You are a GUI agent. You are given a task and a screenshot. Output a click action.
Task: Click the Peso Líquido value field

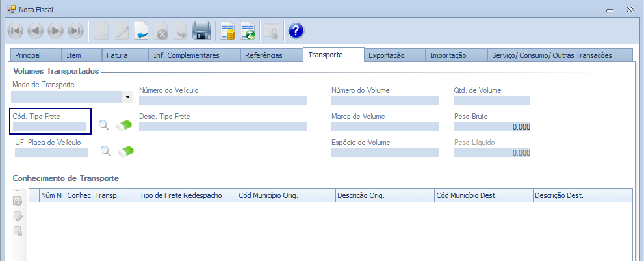pos(492,153)
